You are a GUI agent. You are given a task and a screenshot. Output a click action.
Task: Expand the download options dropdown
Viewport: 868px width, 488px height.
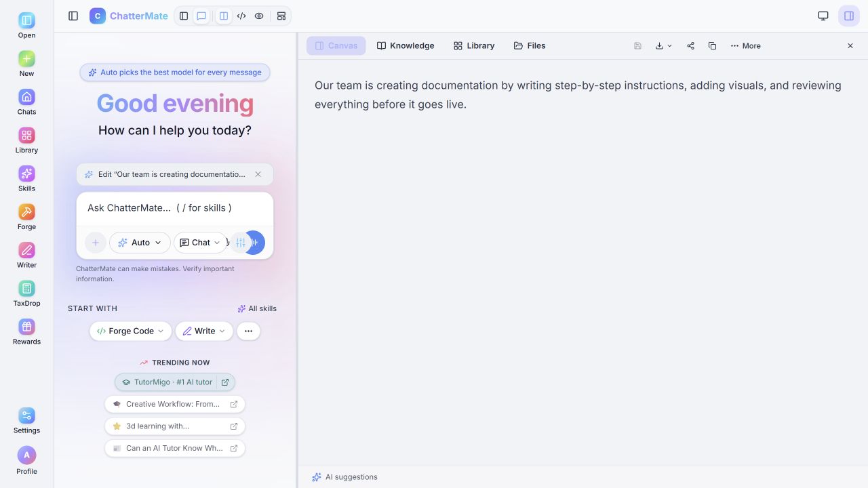pos(664,45)
